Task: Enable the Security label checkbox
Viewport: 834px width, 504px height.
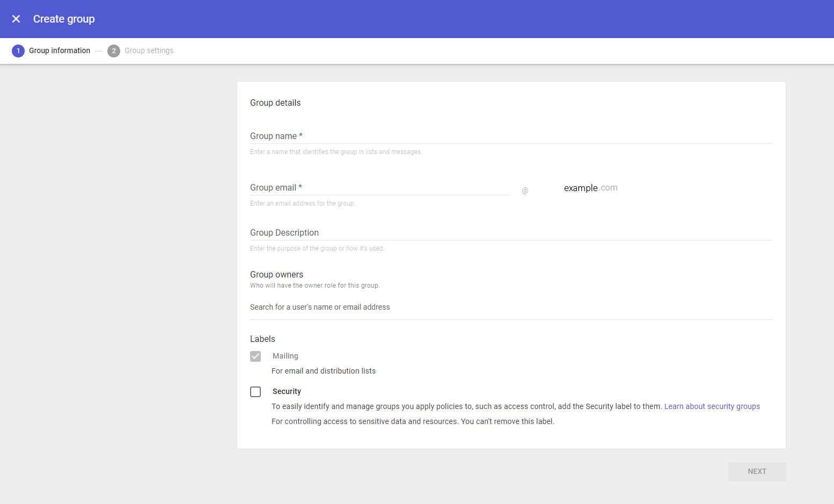Action: pos(255,392)
